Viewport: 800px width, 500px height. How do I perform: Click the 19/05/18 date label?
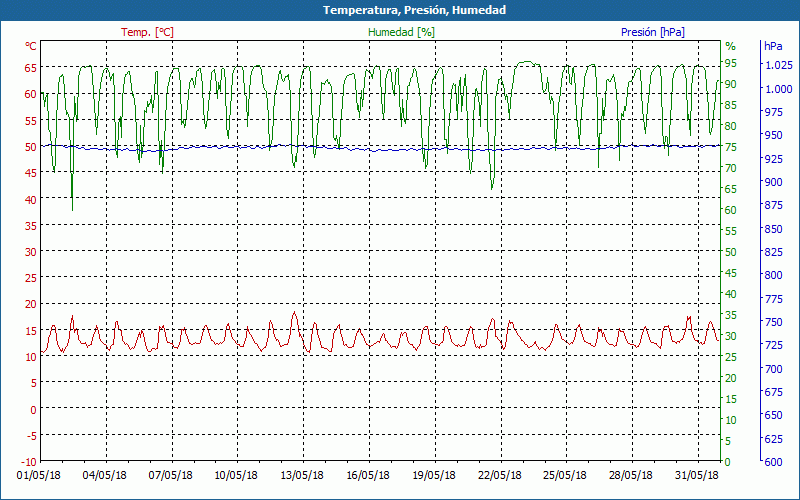(x=434, y=476)
